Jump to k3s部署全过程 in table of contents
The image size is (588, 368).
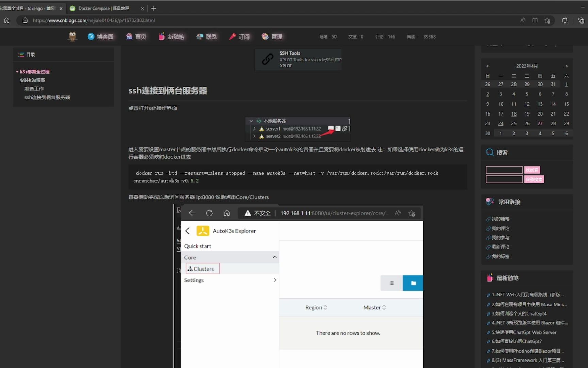click(34, 72)
